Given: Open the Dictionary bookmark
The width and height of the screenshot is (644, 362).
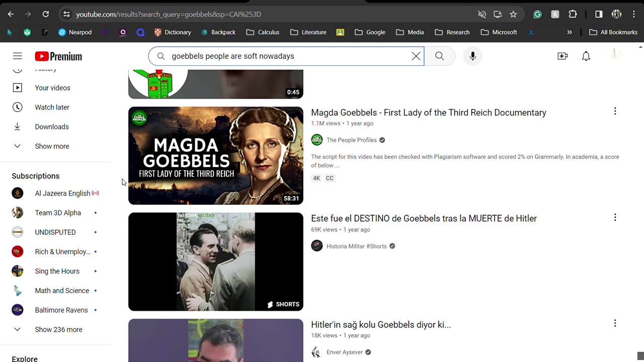Looking at the screenshot, I should click(173, 32).
